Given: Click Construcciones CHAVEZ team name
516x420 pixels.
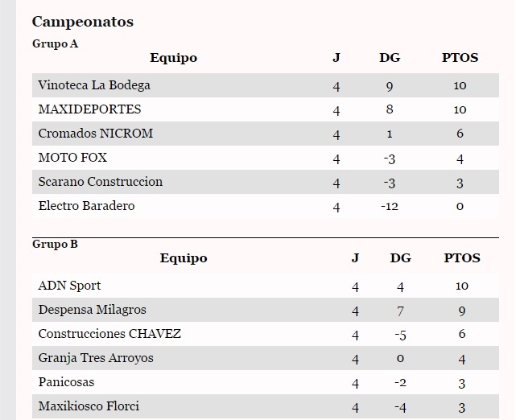Looking at the screenshot, I should pyautogui.click(x=109, y=334).
